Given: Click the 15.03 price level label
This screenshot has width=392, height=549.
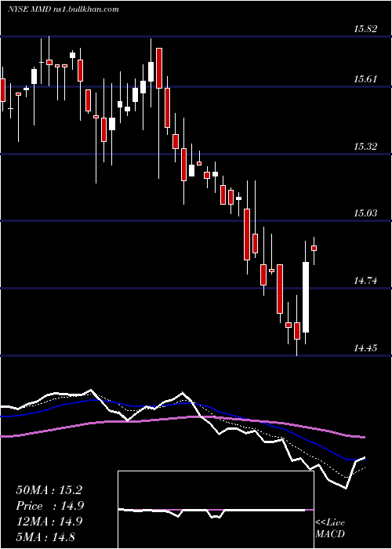Looking at the screenshot, I should coord(365,213).
